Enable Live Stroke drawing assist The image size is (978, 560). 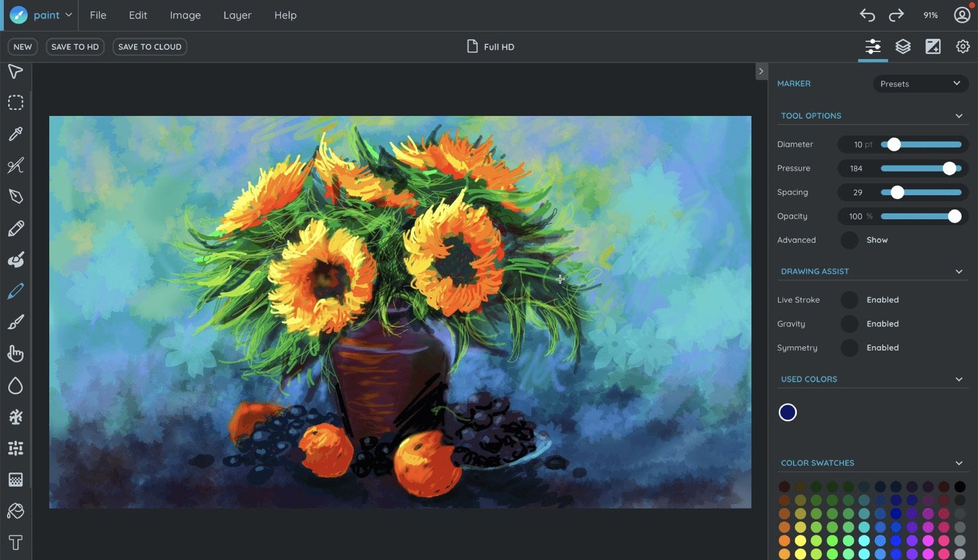pyautogui.click(x=849, y=300)
